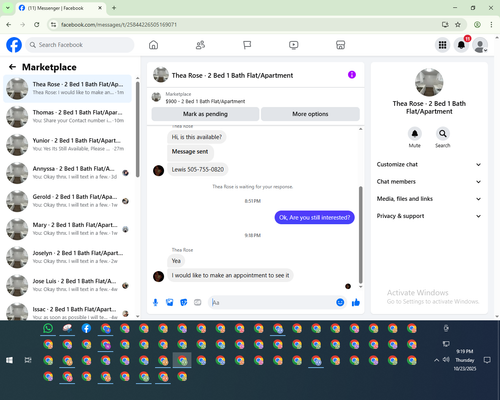Screen dimensions: 500x400
Task: Open the Windows action center notifications
Action: coord(487,360)
